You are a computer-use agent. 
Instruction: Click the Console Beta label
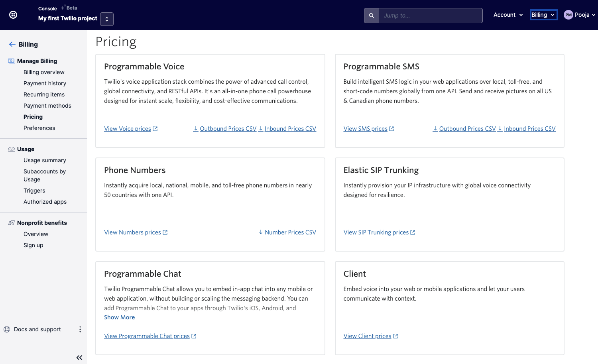[58, 8]
